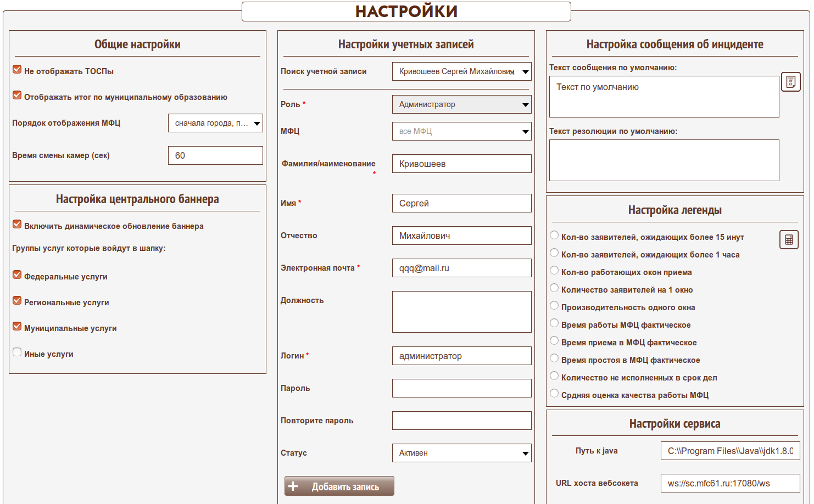Viewport: 814px width, 504px height.
Task: Click the Текст резолюции по умолчанию textarea
Action: click(x=664, y=160)
